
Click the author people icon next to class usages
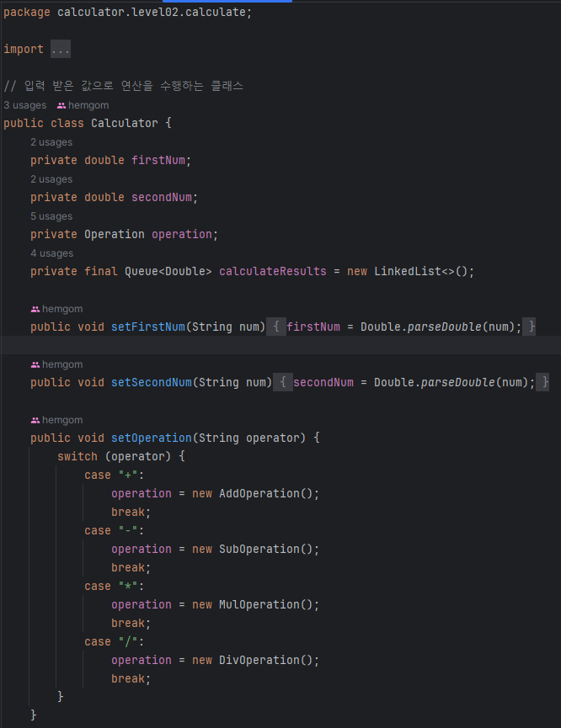(61, 106)
